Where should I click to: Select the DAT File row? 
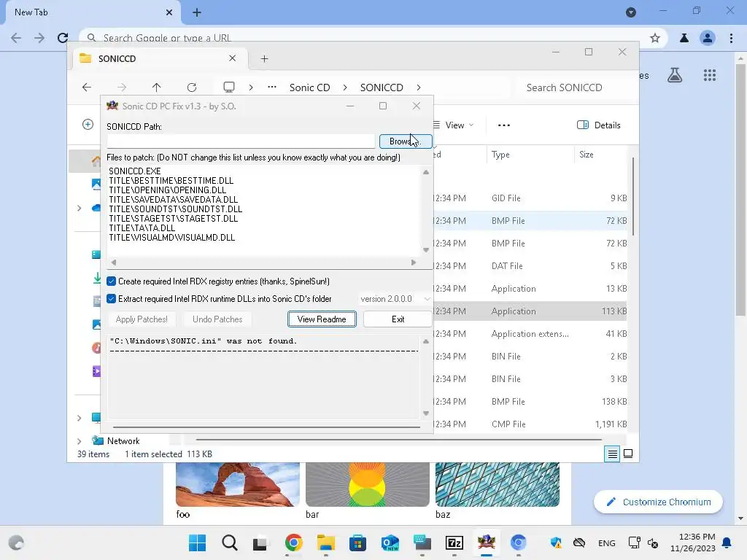(530, 266)
